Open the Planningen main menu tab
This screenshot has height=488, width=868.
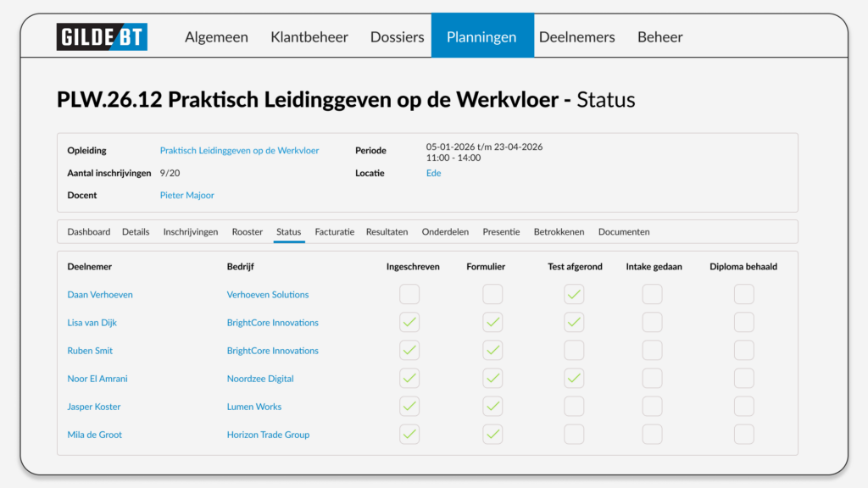[481, 36]
